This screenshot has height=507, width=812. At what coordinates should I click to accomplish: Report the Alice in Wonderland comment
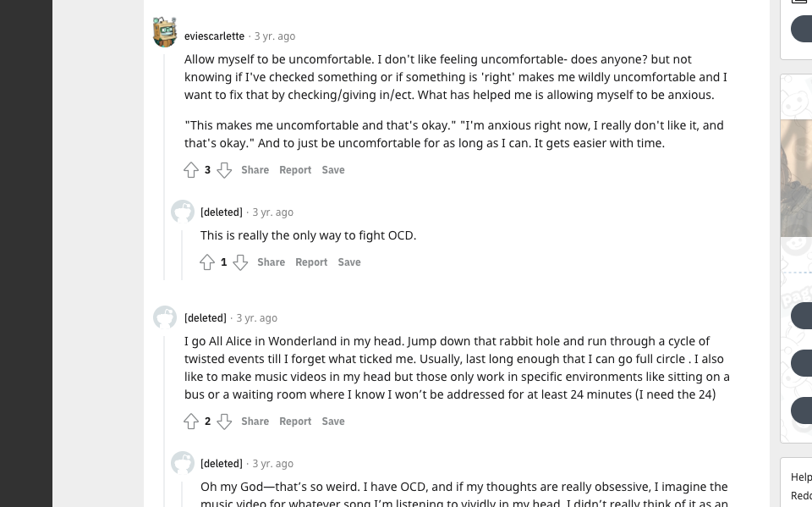295,422
